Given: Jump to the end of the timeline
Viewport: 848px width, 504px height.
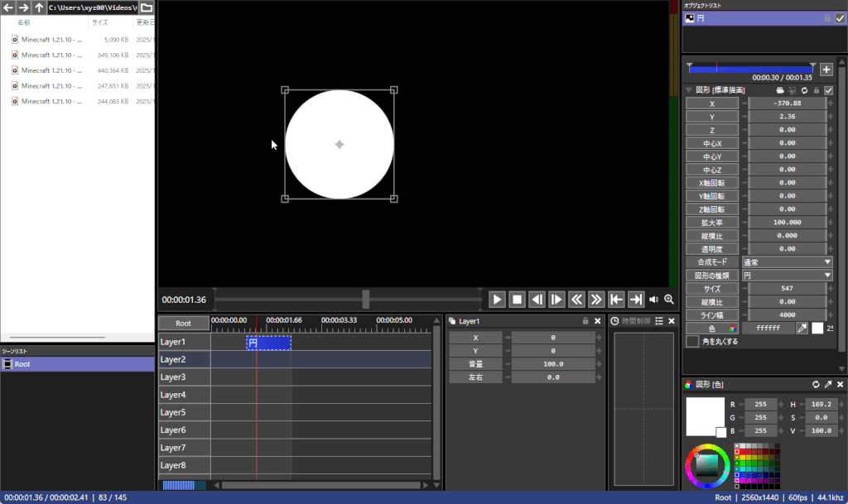Looking at the screenshot, I should (x=636, y=300).
